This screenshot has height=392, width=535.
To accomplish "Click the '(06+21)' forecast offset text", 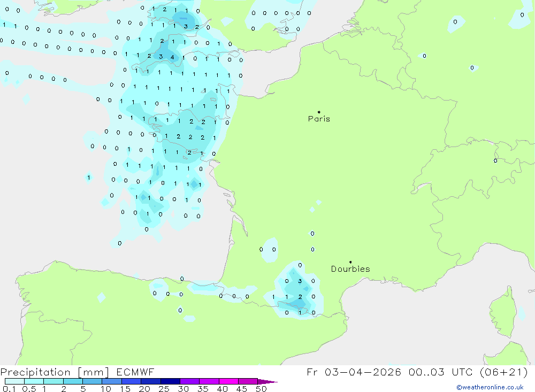I will point(503,372).
